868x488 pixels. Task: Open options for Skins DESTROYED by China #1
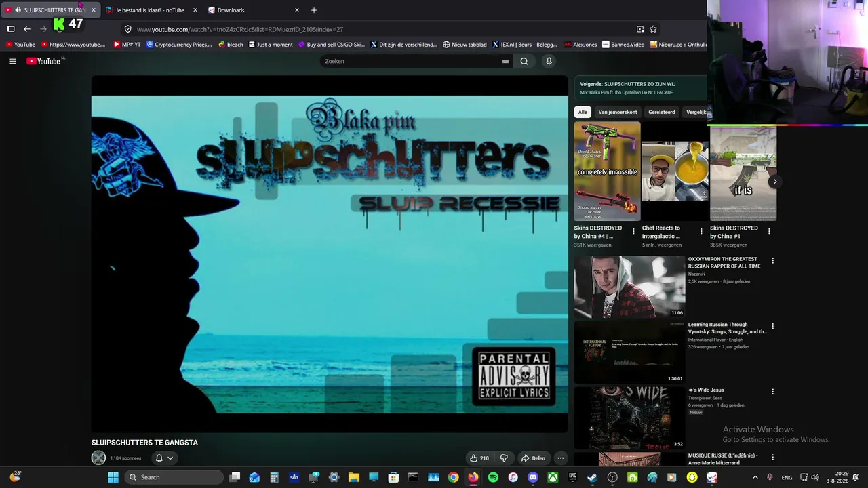point(769,231)
